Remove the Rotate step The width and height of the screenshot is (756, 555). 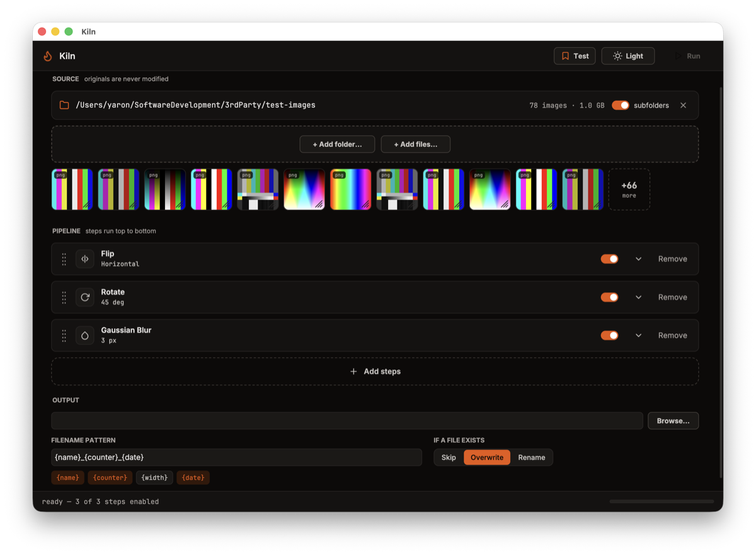(x=672, y=297)
